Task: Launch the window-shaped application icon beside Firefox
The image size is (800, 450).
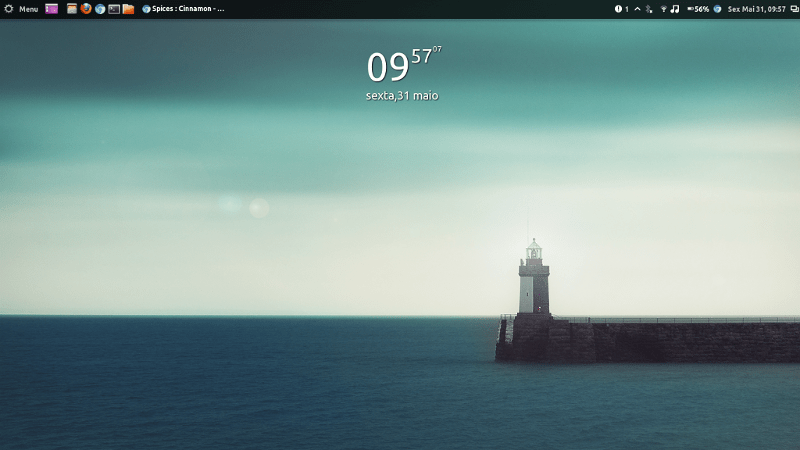Action: (72, 9)
